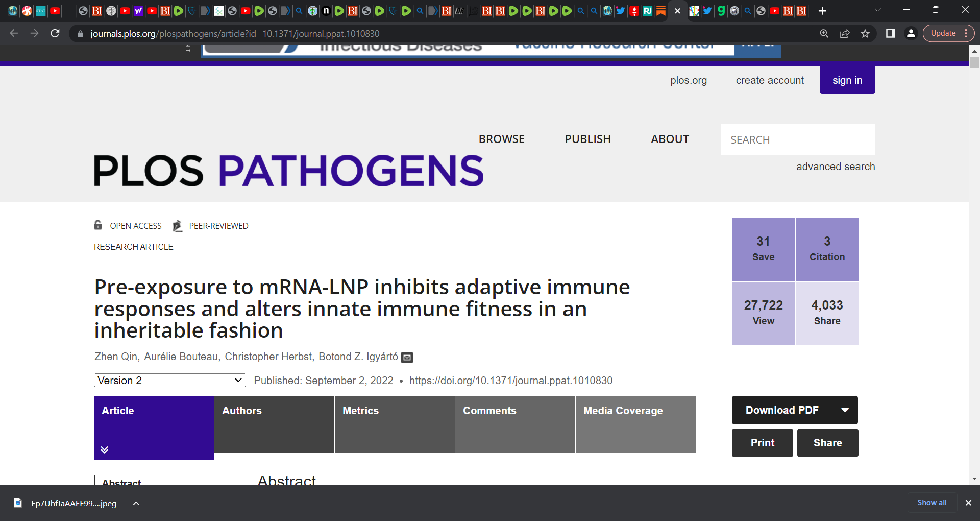Click author name Zhen Qin
This screenshot has width=980, height=521.
click(116, 357)
